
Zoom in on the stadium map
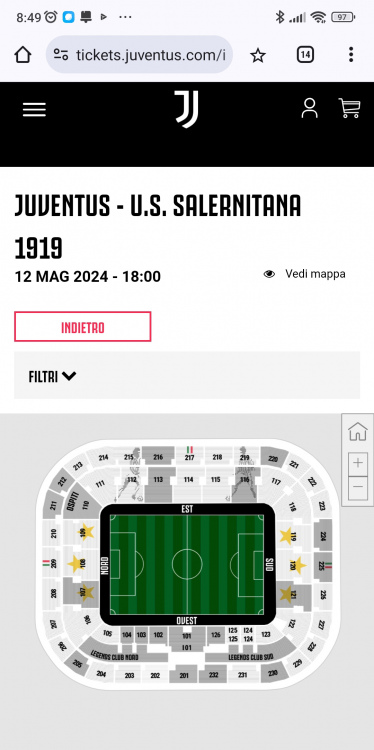[x=358, y=463]
